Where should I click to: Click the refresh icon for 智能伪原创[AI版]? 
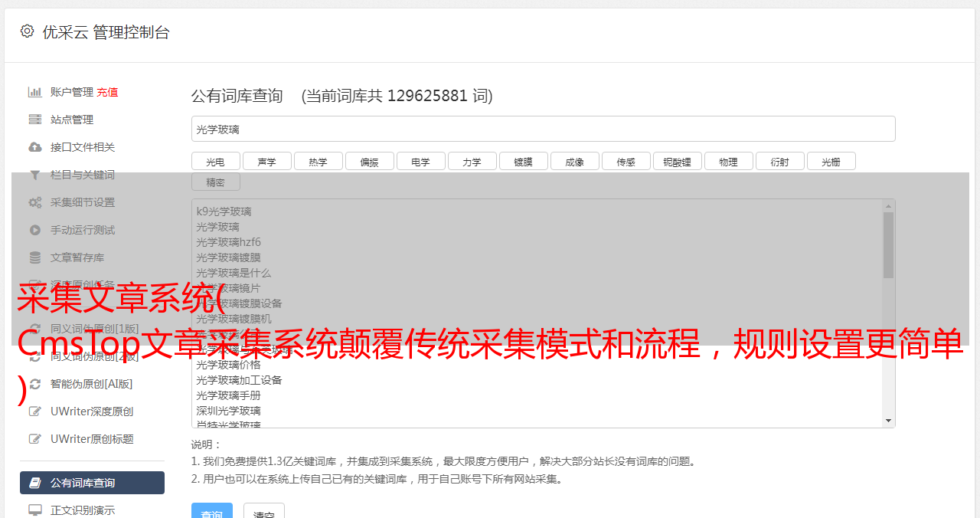coord(35,384)
